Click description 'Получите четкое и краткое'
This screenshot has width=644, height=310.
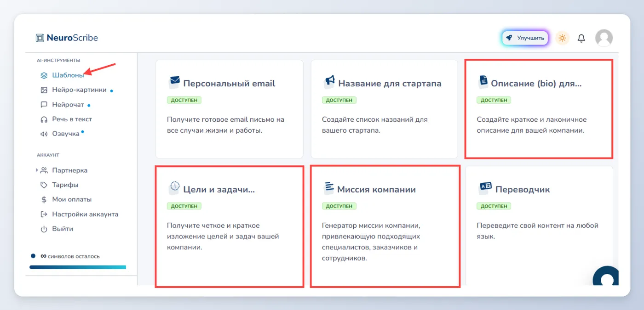[223, 237]
